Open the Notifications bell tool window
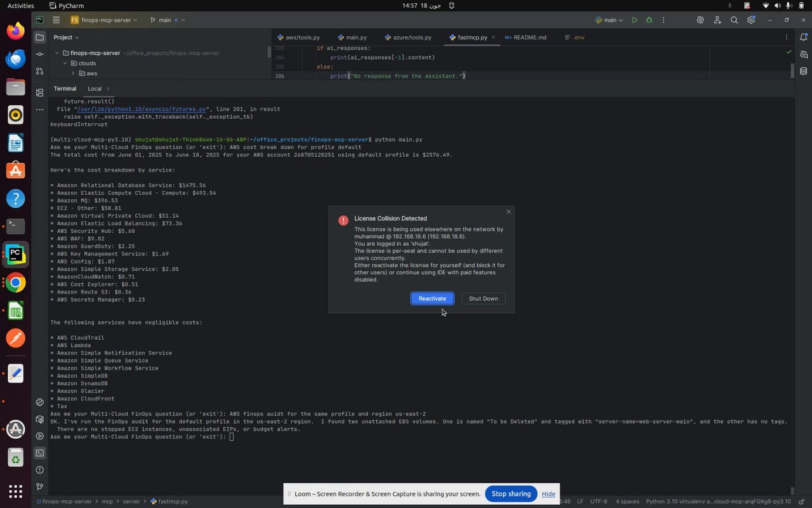812x508 pixels. point(803,37)
